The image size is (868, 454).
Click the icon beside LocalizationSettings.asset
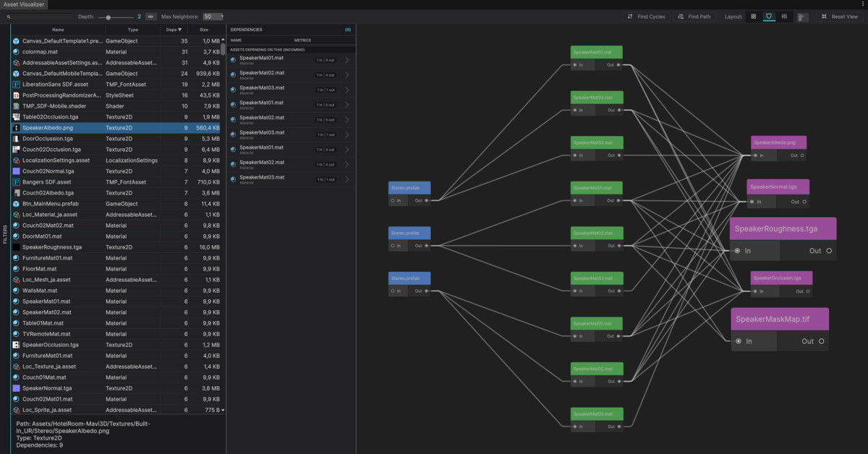(x=16, y=160)
